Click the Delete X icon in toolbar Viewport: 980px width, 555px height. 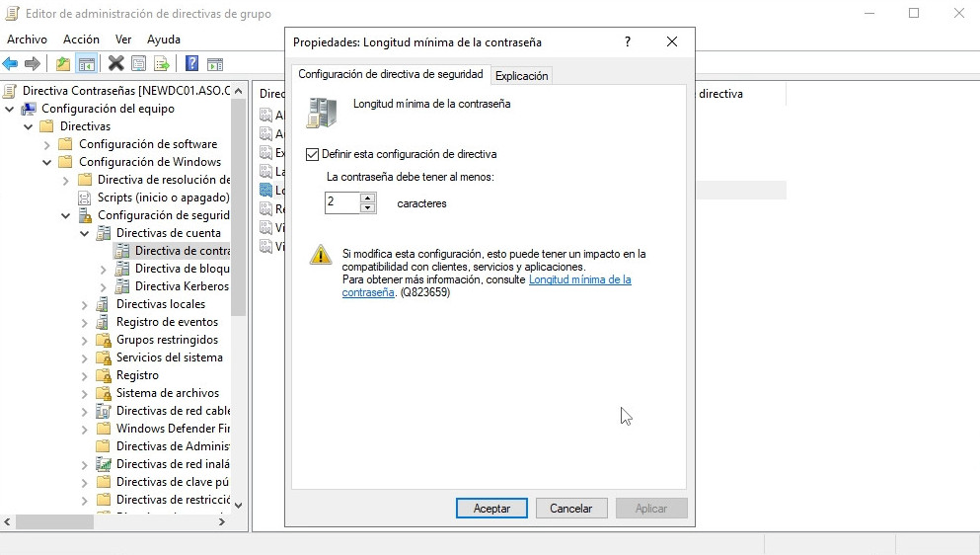tap(115, 64)
